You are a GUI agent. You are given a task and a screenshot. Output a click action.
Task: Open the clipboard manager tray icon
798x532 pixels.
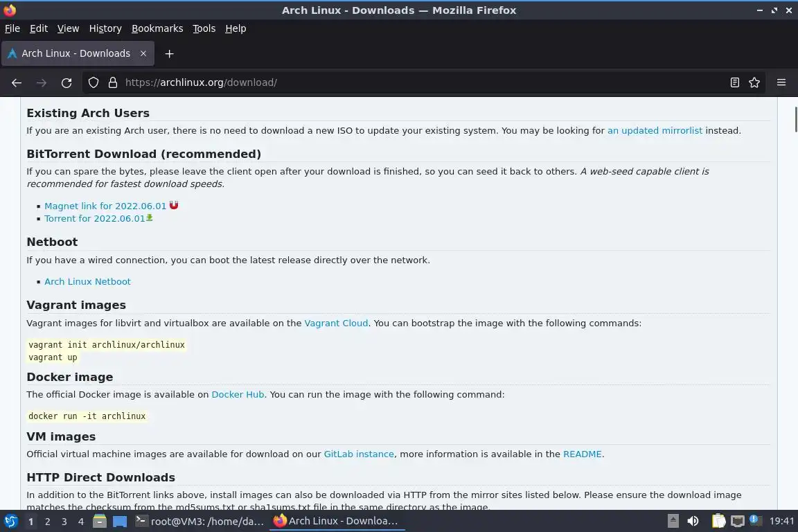[x=718, y=522]
